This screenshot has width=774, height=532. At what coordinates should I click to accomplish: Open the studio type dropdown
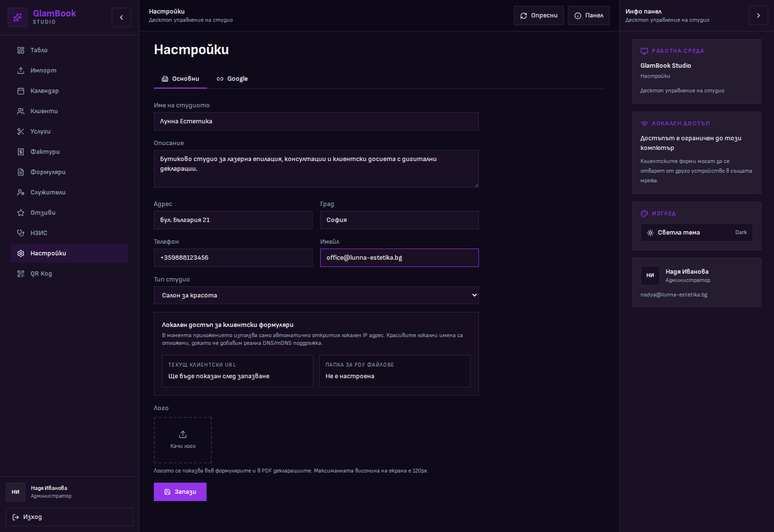click(x=316, y=296)
